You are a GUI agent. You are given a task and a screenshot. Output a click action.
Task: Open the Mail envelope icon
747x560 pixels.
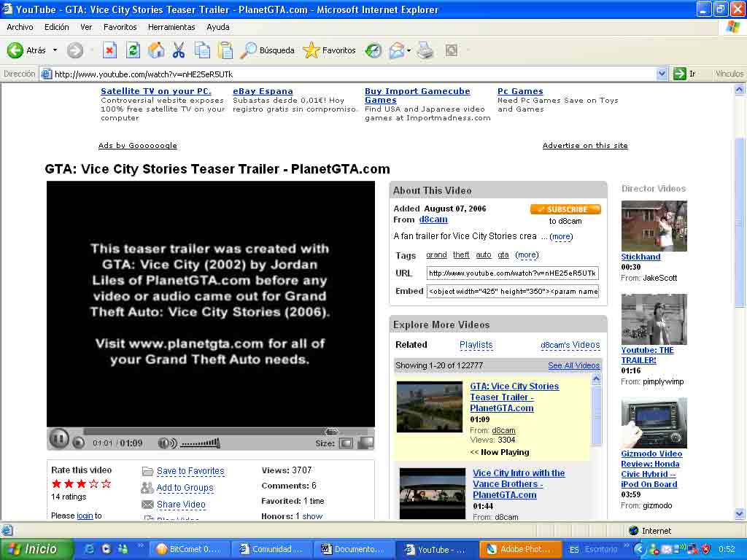[396, 50]
